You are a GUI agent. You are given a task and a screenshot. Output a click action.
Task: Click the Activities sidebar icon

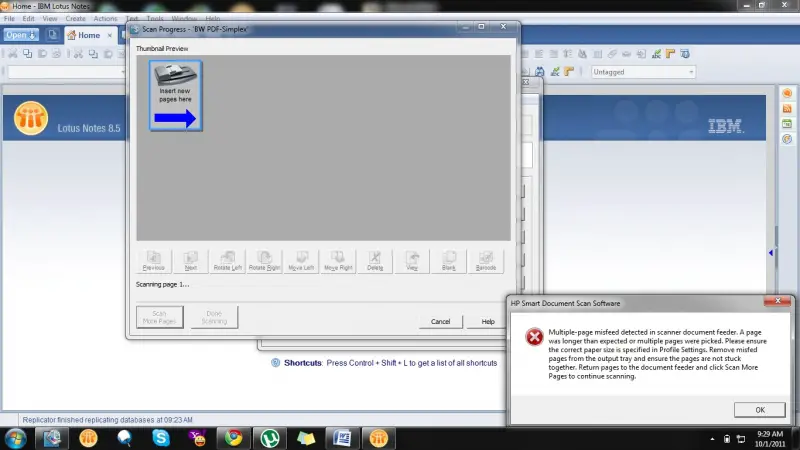787,139
